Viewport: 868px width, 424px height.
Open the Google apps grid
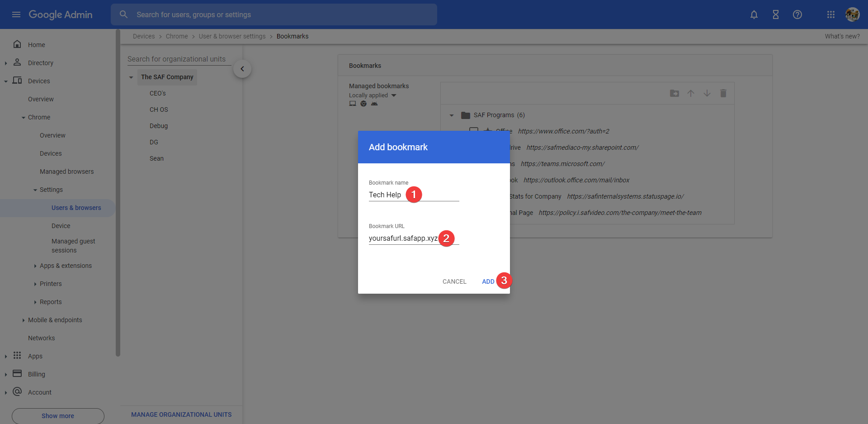tap(831, 14)
